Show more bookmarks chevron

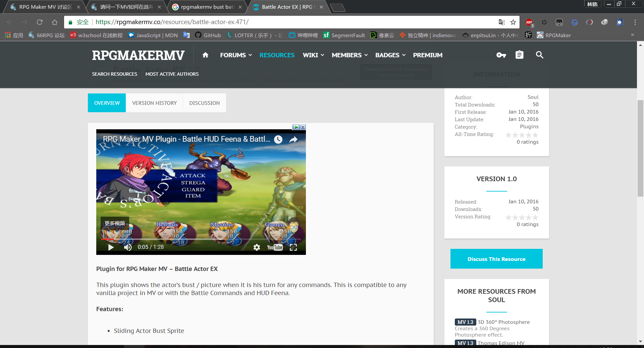tap(632, 35)
